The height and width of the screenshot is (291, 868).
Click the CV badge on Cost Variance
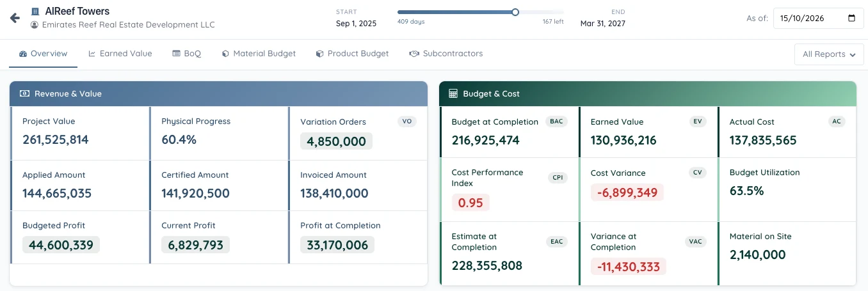click(x=697, y=173)
